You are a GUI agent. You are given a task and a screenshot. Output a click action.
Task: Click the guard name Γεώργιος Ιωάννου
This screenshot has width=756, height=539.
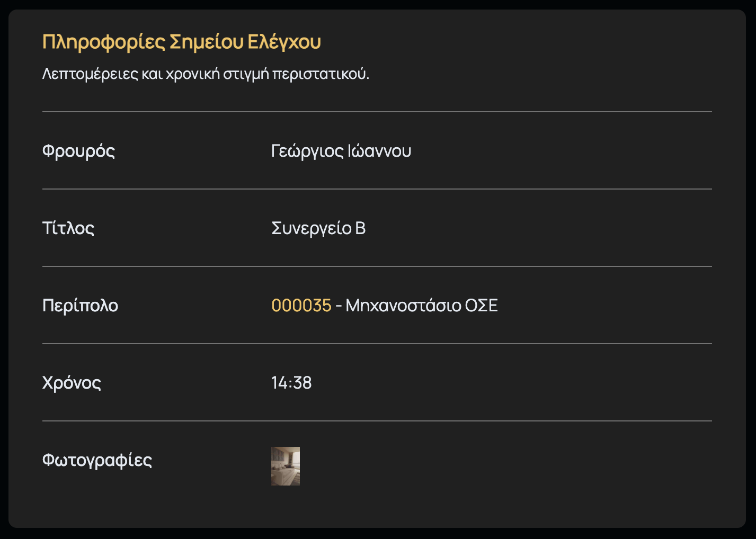341,151
